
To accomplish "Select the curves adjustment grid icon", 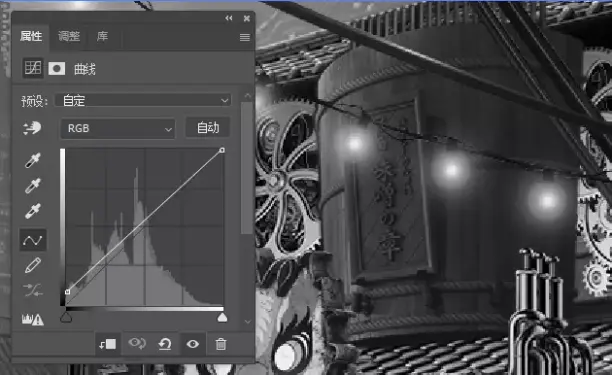I will click(x=33, y=68).
